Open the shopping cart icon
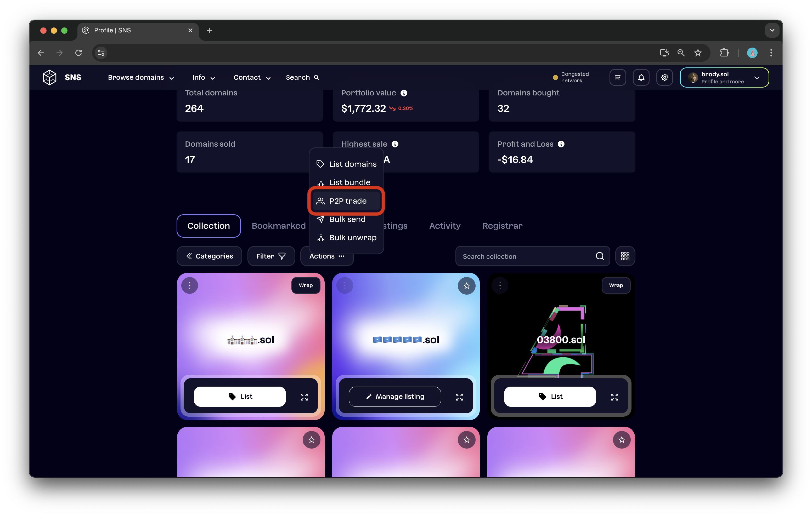812x516 pixels. pyautogui.click(x=617, y=78)
